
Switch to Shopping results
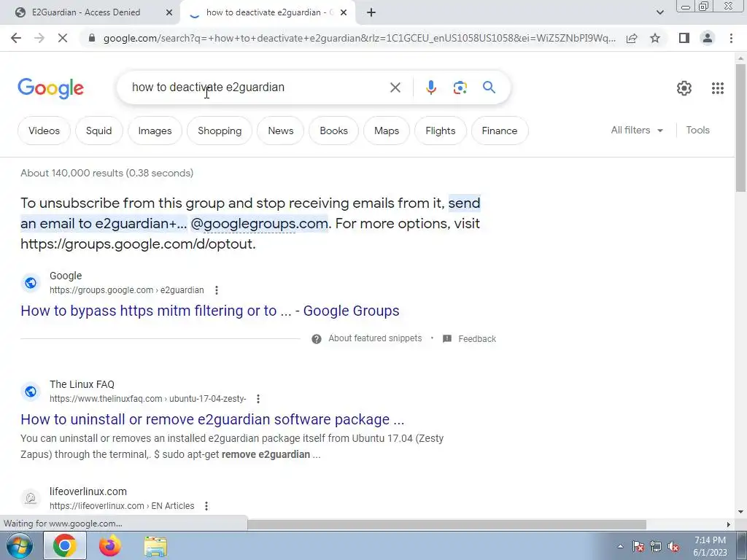pyautogui.click(x=220, y=131)
